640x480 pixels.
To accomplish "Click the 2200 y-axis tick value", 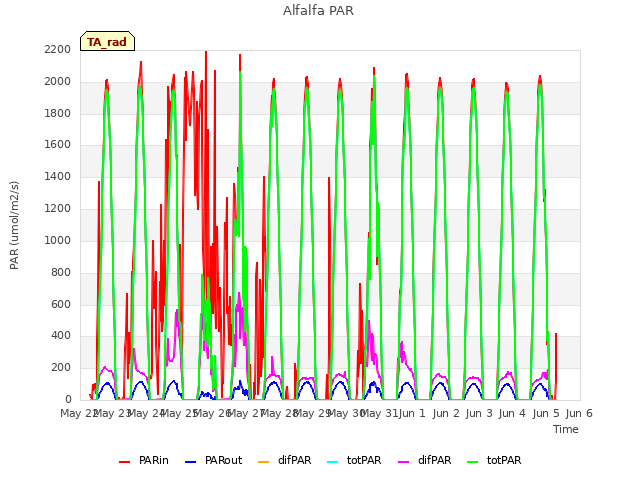I will pyautogui.click(x=58, y=50).
